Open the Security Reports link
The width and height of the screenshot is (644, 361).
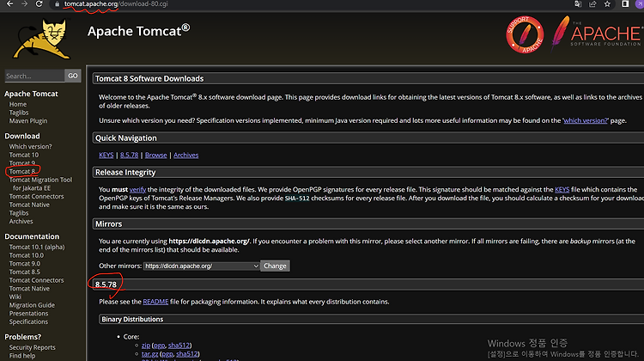(32, 347)
